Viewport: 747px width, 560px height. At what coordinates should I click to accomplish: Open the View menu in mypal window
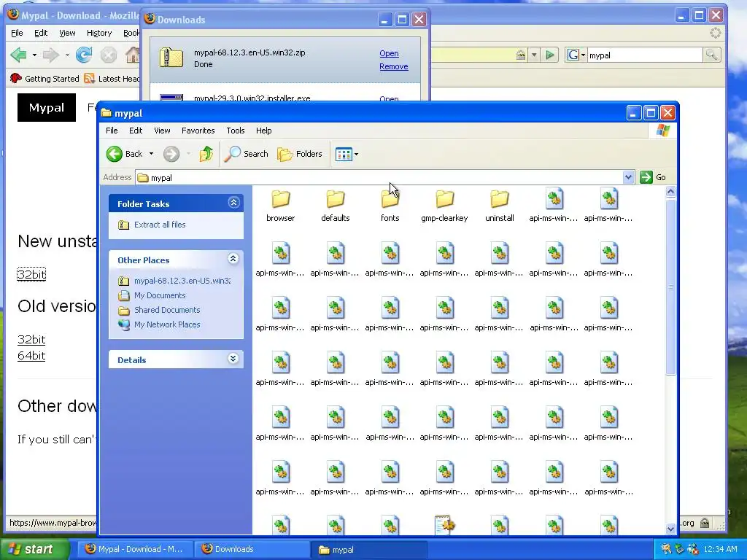click(x=162, y=131)
